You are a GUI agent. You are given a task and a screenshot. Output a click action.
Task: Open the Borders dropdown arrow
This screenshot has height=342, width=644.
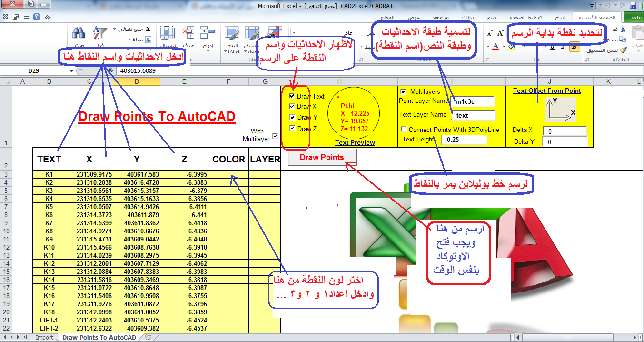(524, 47)
